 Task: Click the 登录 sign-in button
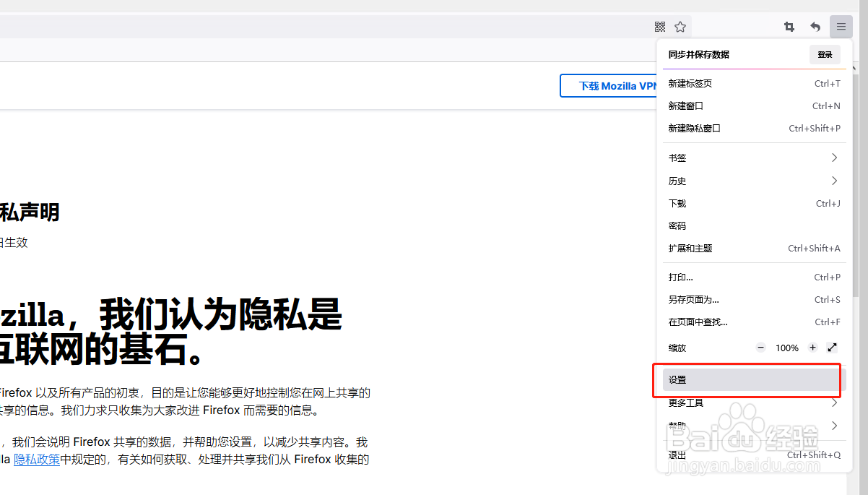[825, 54]
